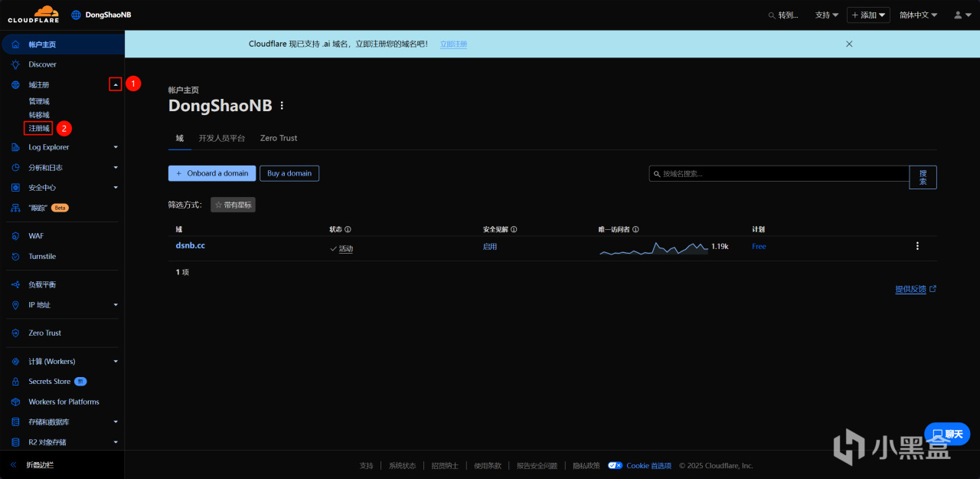Expand the R2 对象存储 sidebar section
The image size is (980, 479).
[116, 442]
